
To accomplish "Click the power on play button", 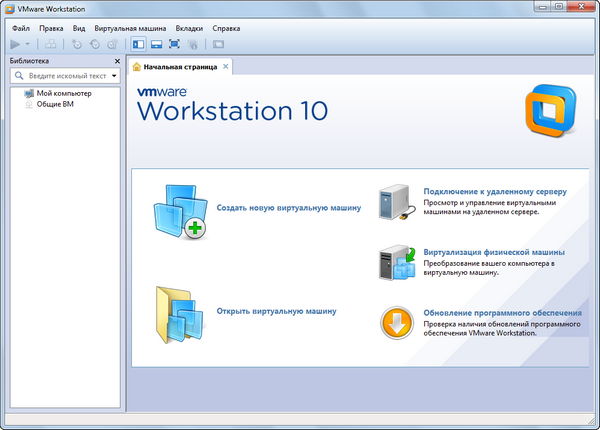I will tap(14, 44).
